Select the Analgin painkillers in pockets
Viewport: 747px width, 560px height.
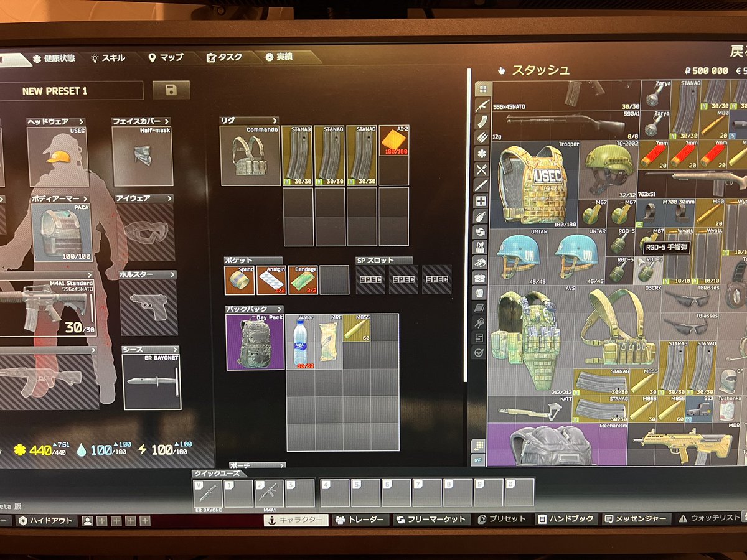click(271, 280)
